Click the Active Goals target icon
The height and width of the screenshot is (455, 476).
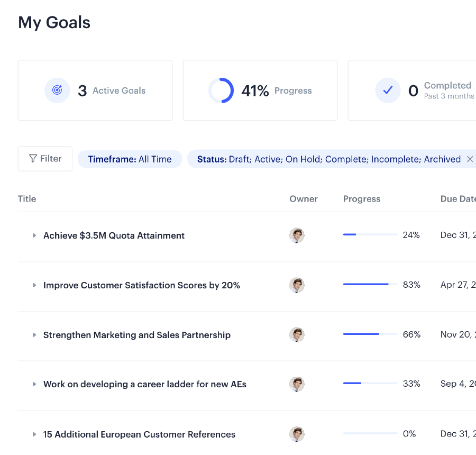click(57, 90)
